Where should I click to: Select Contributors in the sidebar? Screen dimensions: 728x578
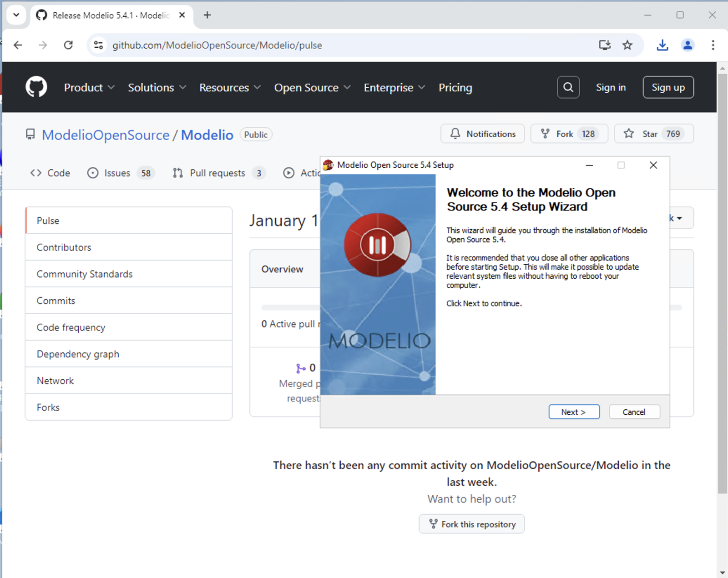click(x=64, y=247)
